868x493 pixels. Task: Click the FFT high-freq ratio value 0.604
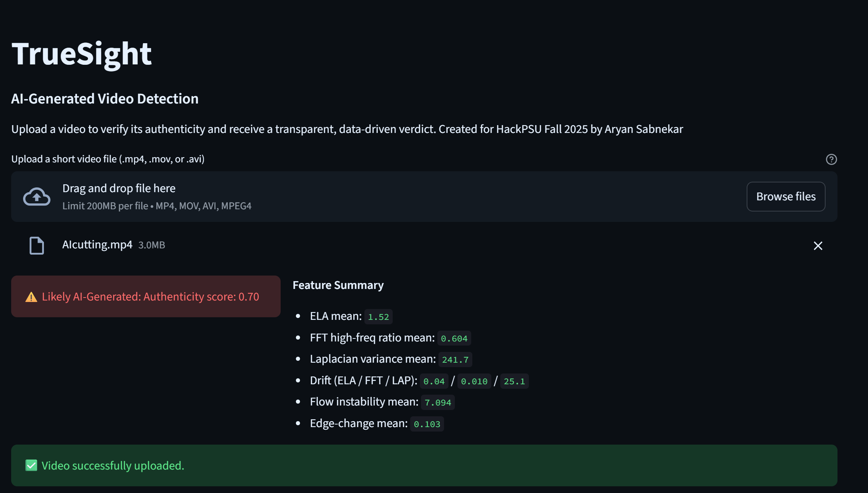pos(454,338)
